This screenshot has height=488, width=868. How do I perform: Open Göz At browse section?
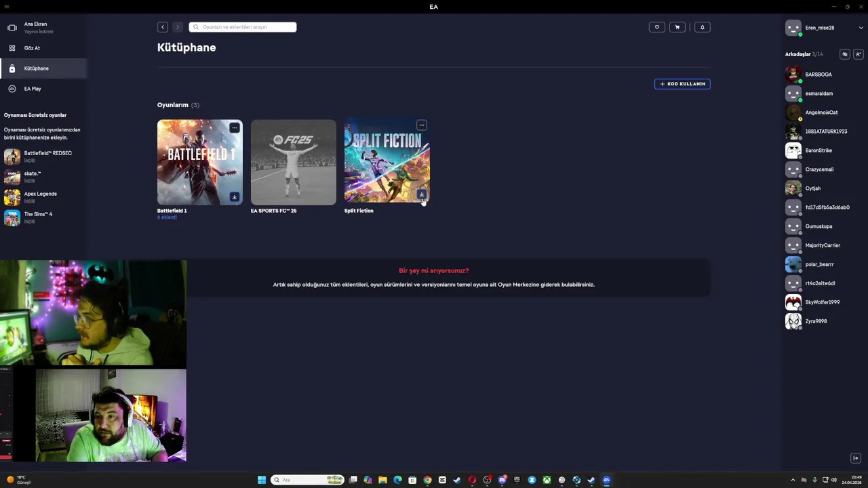tap(32, 48)
